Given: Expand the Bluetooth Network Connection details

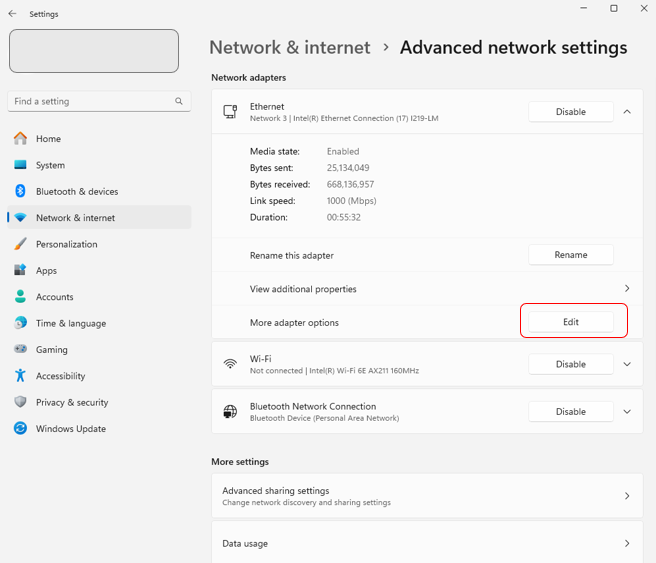Looking at the screenshot, I should [627, 412].
